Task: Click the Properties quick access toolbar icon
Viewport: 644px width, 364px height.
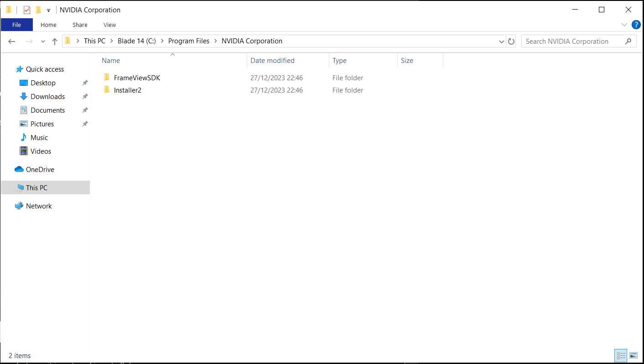Action: point(27,10)
